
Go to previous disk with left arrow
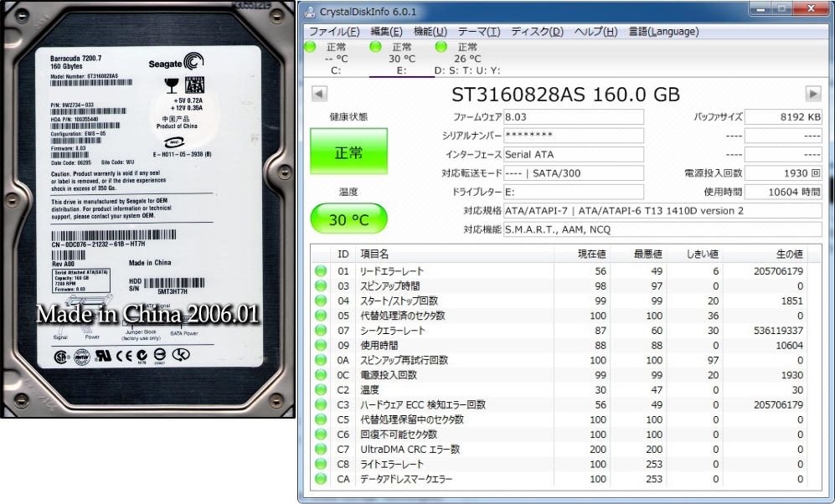click(319, 95)
